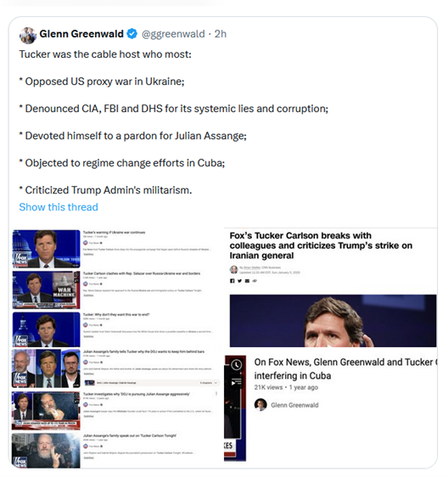Open the Glenn Greenwald display name
Image resolution: width=448 pixels, height=477 pixels.
click(81, 34)
